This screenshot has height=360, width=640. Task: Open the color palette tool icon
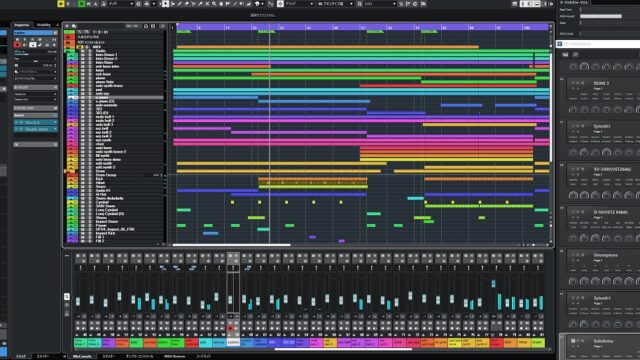tap(257, 4)
